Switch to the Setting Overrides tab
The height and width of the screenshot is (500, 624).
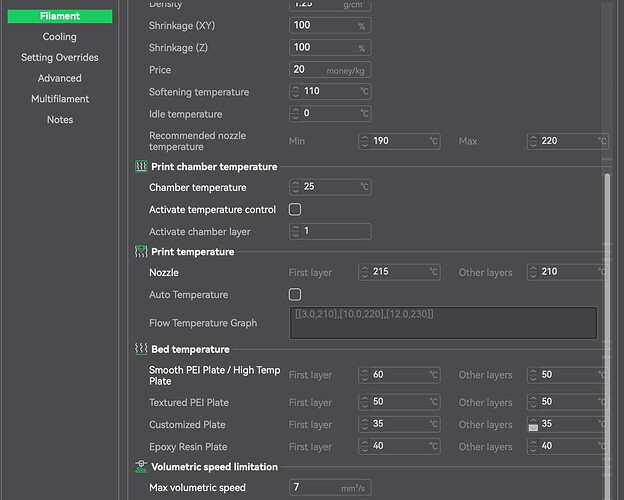[x=60, y=58]
